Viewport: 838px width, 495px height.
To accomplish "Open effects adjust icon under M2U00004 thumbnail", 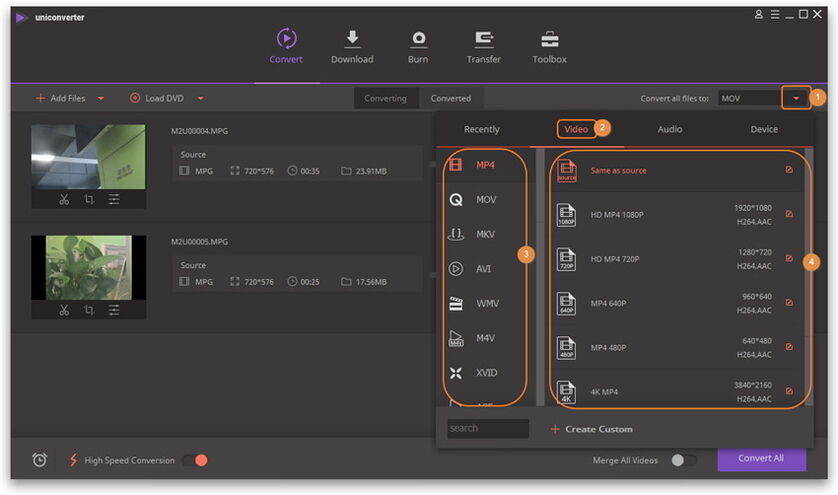I will point(114,199).
